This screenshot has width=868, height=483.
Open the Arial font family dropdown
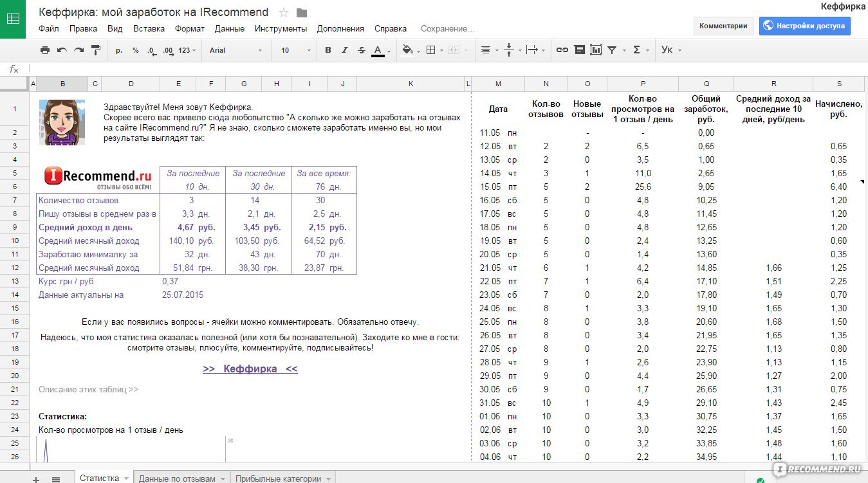point(236,50)
